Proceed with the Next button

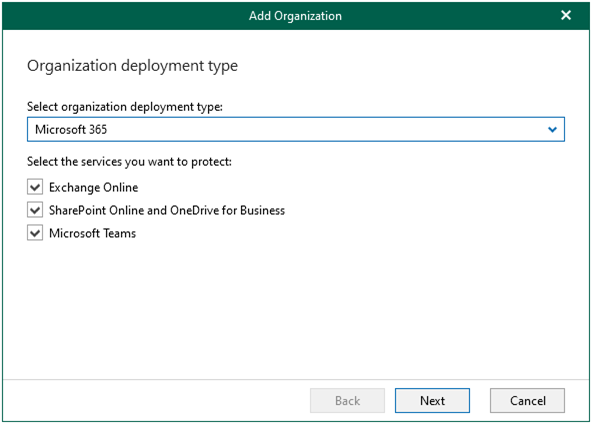(432, 400)
